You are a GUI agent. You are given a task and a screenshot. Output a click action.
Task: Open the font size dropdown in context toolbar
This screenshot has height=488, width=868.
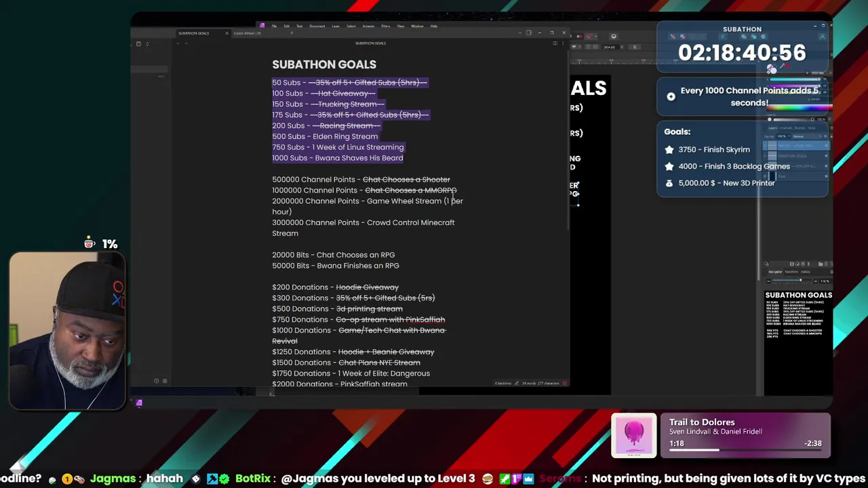tap(622, 47)
